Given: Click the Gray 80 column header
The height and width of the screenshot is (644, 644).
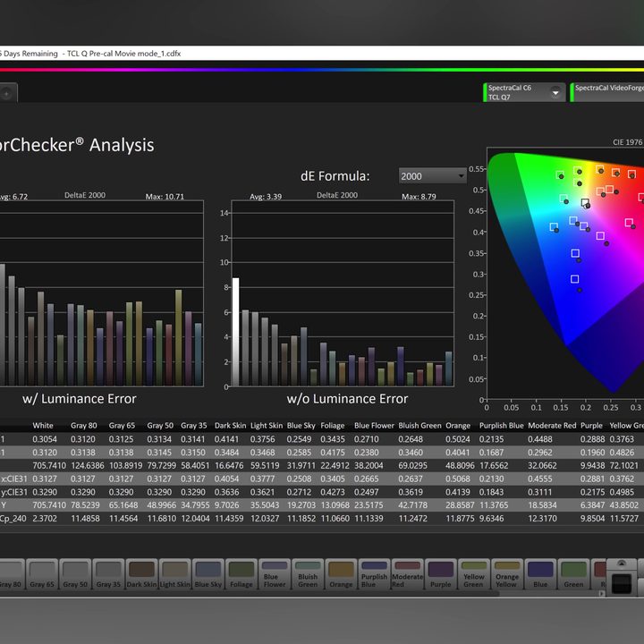Looking at the screenshot, I should 84,426.
